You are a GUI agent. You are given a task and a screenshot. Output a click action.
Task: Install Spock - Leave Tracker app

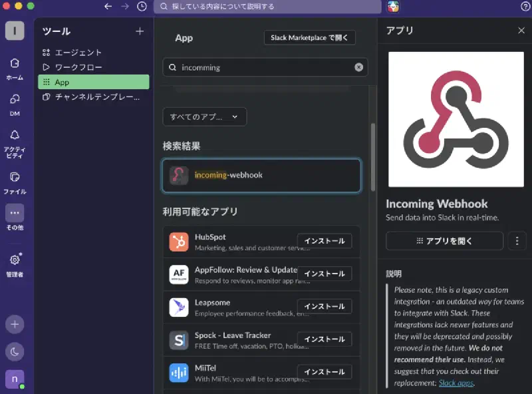[x=325, y=339]
